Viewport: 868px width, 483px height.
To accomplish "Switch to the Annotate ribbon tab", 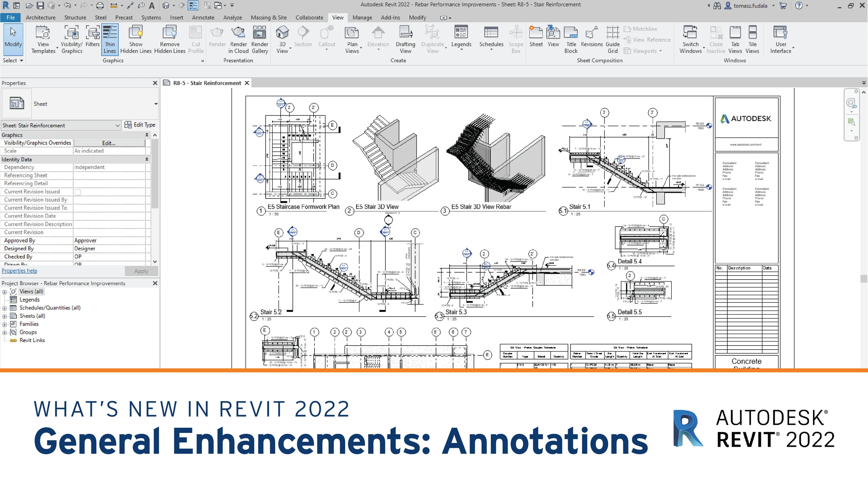I will 203,18.
